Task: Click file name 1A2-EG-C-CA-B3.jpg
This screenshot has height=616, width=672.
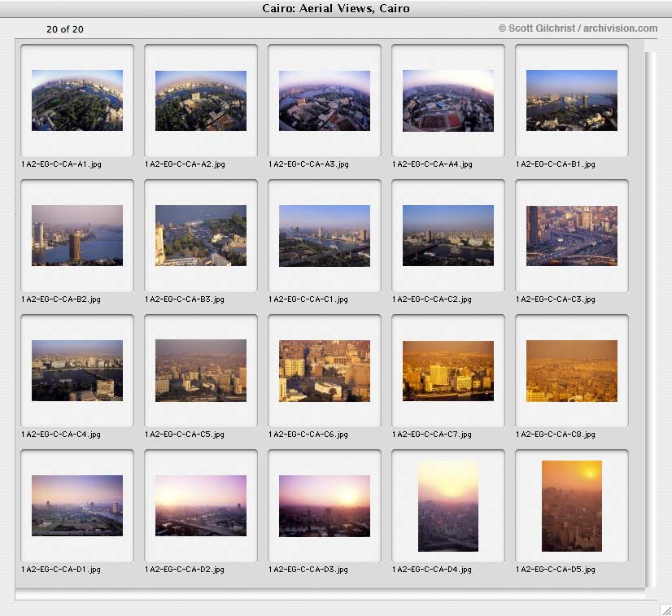Action: [x=185, y=299]
